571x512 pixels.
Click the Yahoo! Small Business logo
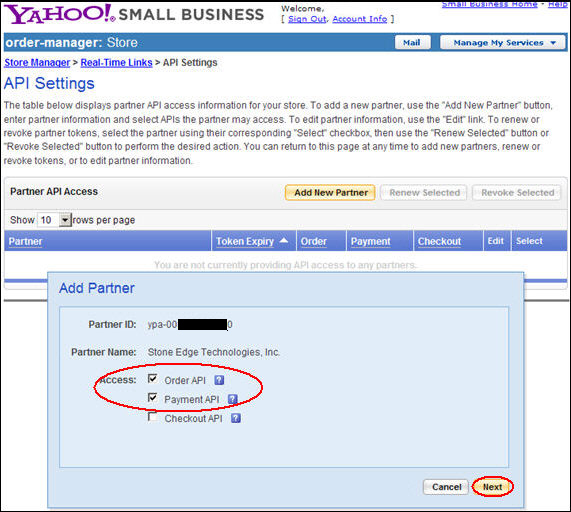pos(134,14)
